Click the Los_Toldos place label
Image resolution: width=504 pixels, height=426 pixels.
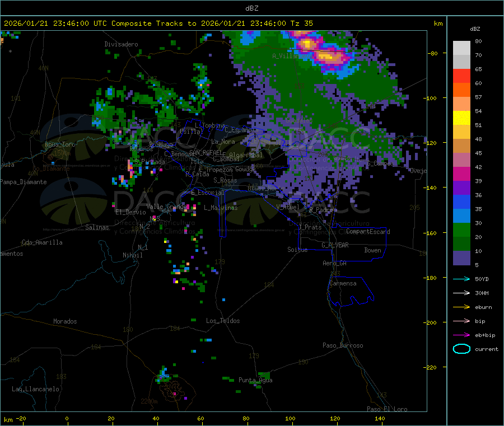click(223, 321)
